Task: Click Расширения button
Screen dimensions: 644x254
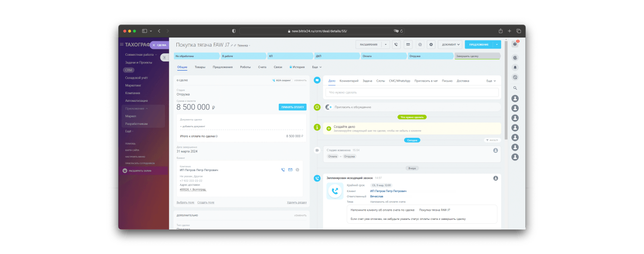Action: (369, 45)
